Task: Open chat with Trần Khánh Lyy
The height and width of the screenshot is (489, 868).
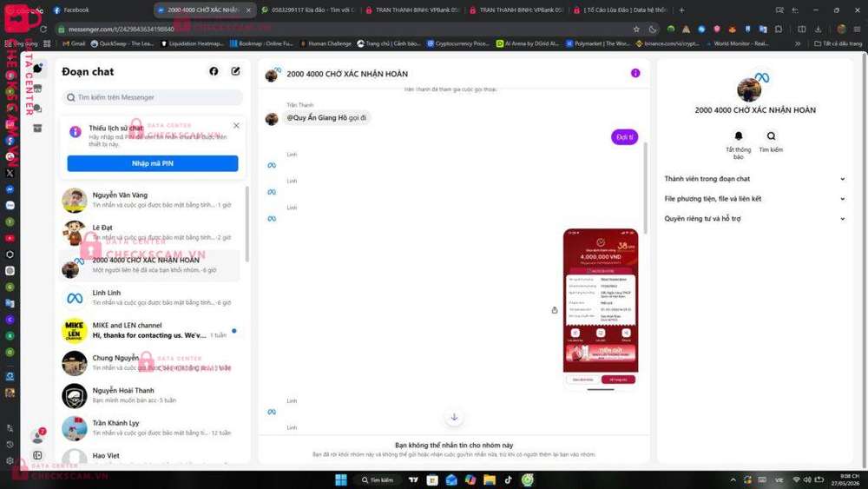Action: pos(150,428)
